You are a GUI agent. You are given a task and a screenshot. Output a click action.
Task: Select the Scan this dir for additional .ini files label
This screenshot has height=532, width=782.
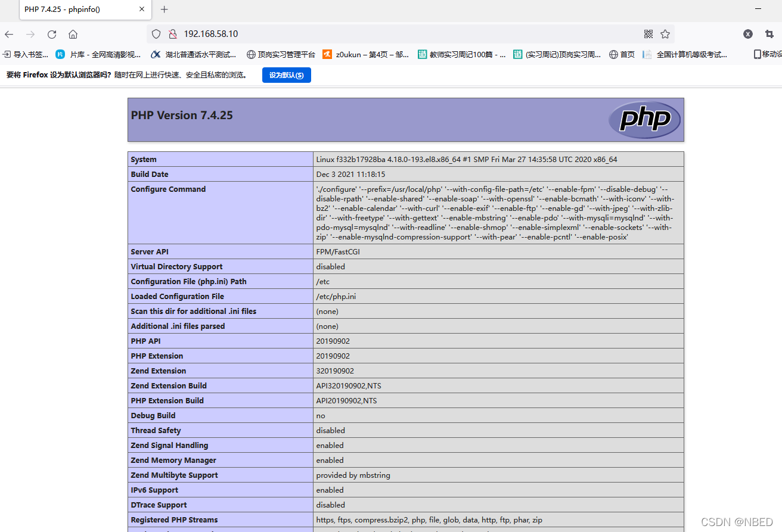(194, 312)
